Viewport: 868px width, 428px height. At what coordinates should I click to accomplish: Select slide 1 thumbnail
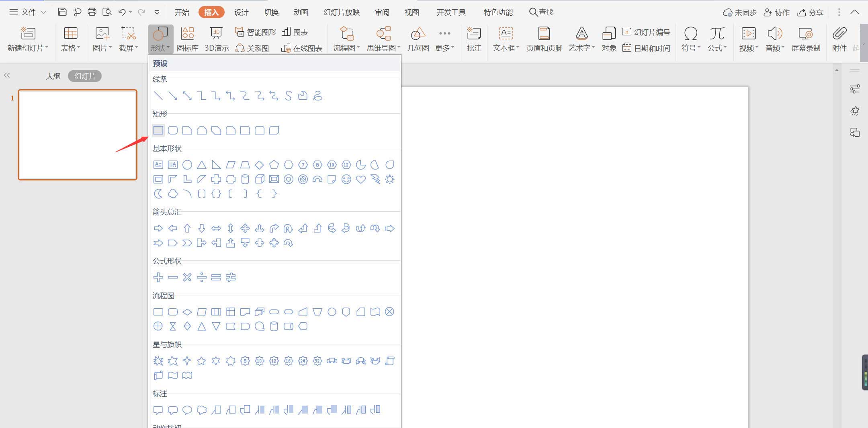[x=78, y=135]
